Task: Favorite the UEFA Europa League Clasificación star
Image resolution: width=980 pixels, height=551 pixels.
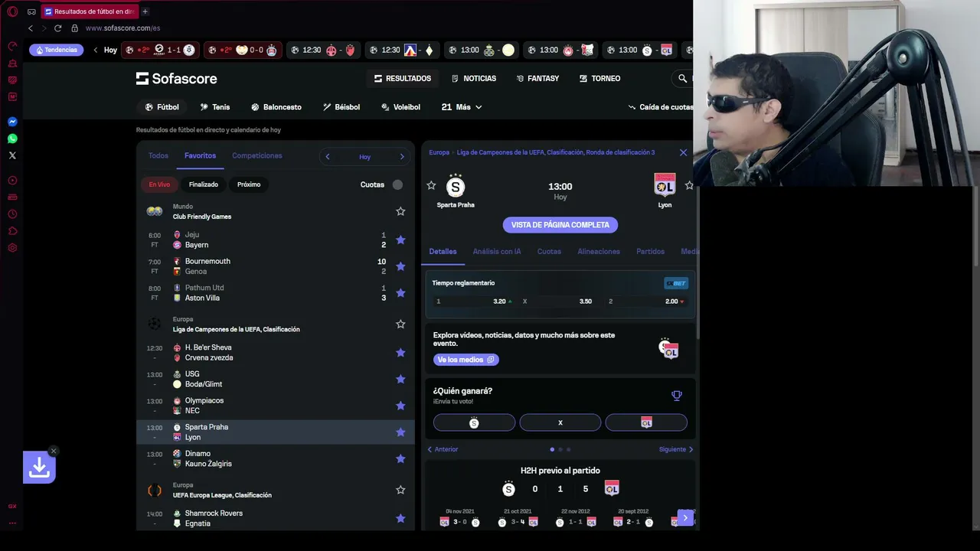Action: [x=400, y=490]
